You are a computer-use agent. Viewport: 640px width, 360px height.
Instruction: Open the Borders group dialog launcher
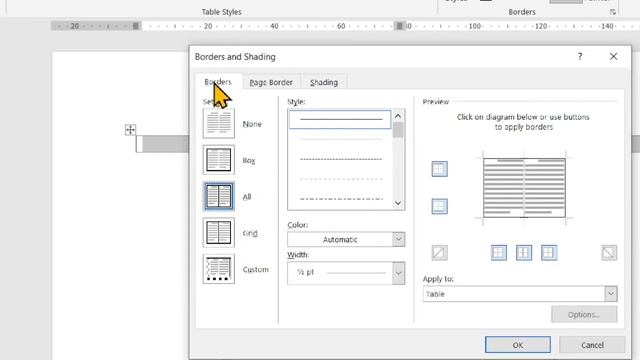613,12
